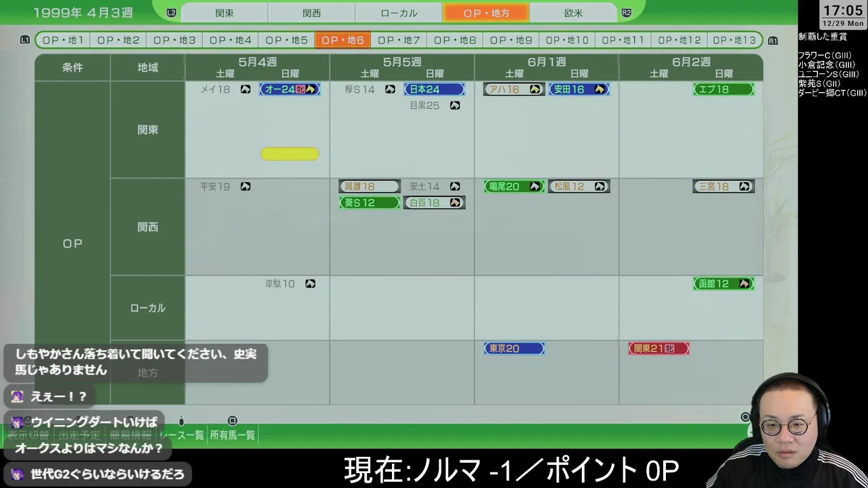The width and height of the screenshot is (868, 488).
Task: Click the R1 button icon
Action: 772,41
